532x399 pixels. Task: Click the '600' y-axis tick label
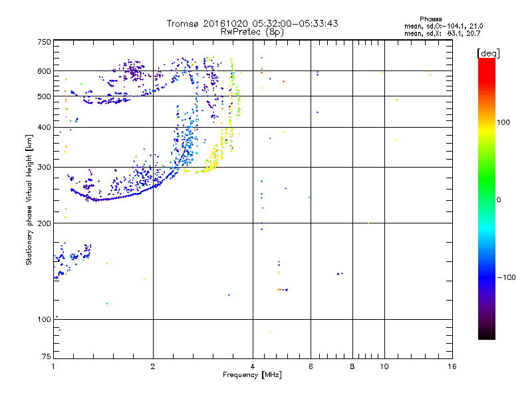tap(44, 71)
